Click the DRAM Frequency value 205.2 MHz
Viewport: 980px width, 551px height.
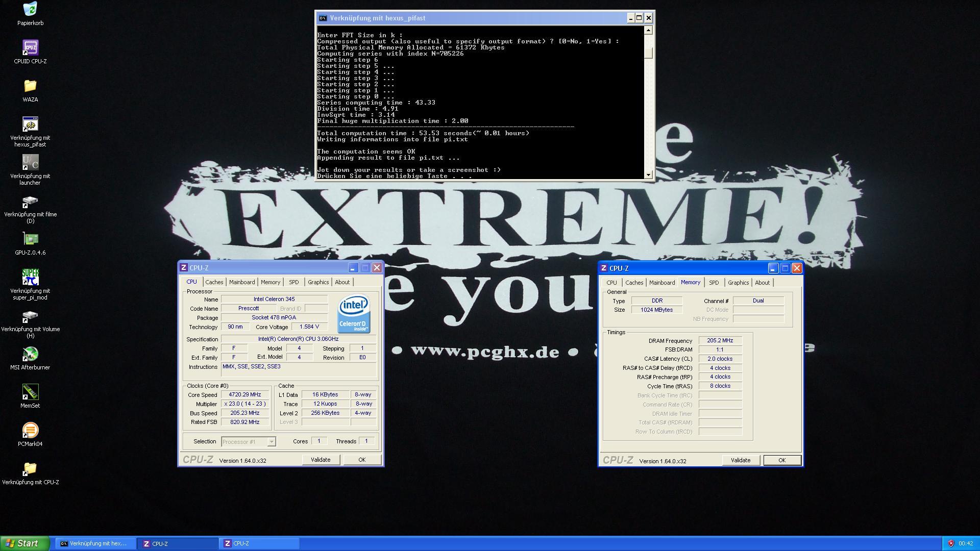[x=720, y=340]
